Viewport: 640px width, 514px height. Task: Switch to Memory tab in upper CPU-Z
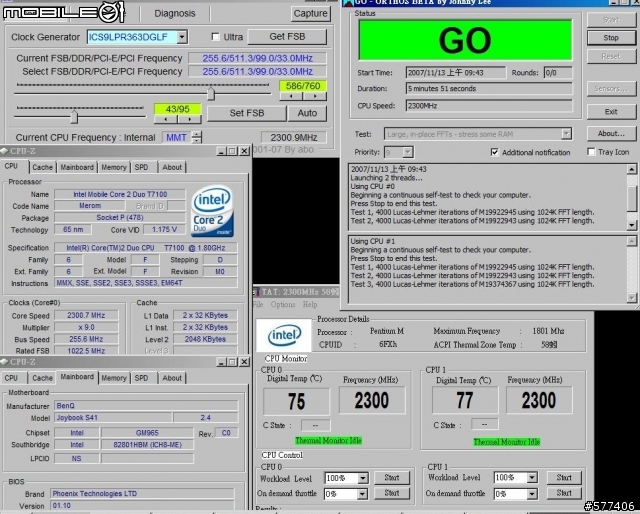point(114,167)
